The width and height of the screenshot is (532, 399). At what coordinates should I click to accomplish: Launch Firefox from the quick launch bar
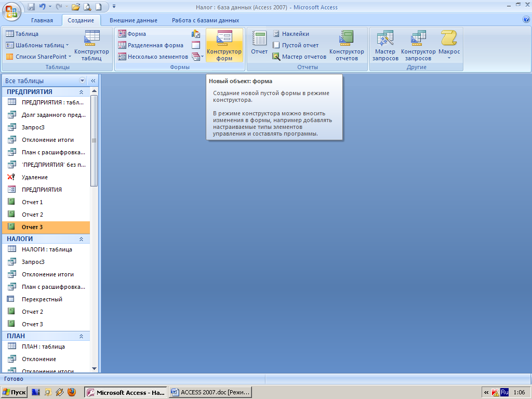point(72,392)
